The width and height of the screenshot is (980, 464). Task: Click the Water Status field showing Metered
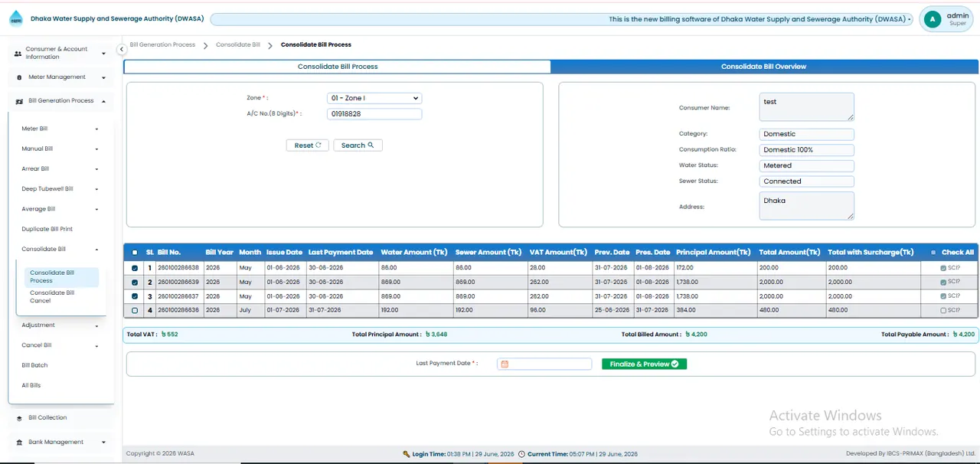point(807,165)
